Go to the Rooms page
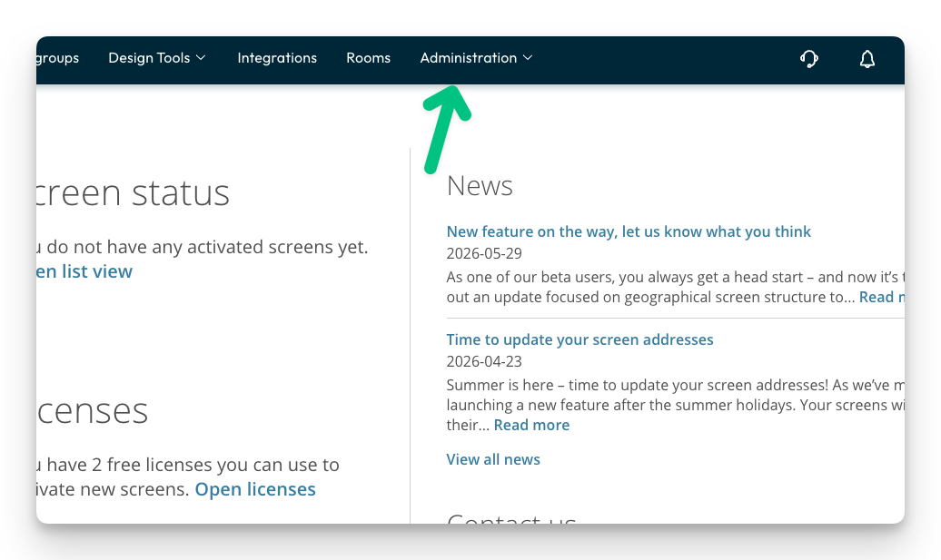The image size is (941, 560). (x=369, y=58)
